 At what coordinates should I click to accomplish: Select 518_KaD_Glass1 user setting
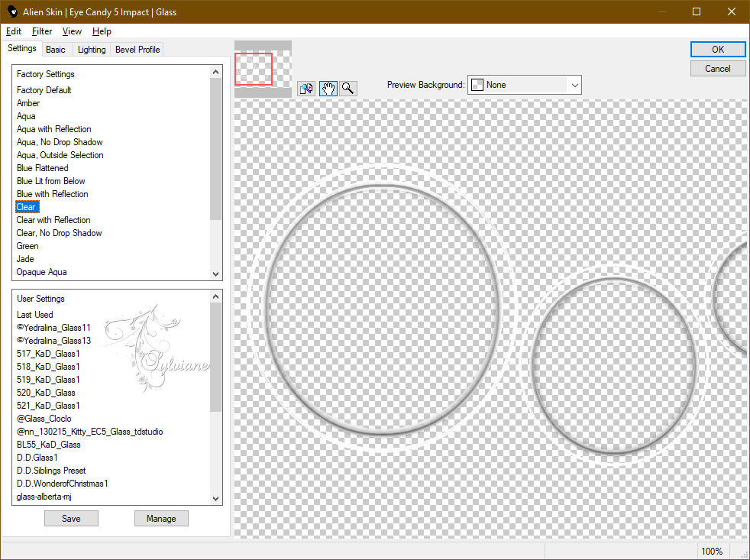tap(48, 367)
